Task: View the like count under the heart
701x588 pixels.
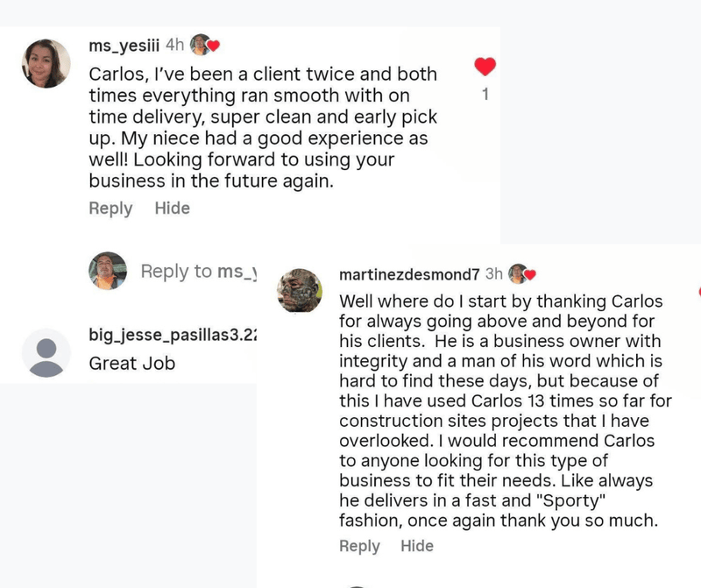Action: 485,94
